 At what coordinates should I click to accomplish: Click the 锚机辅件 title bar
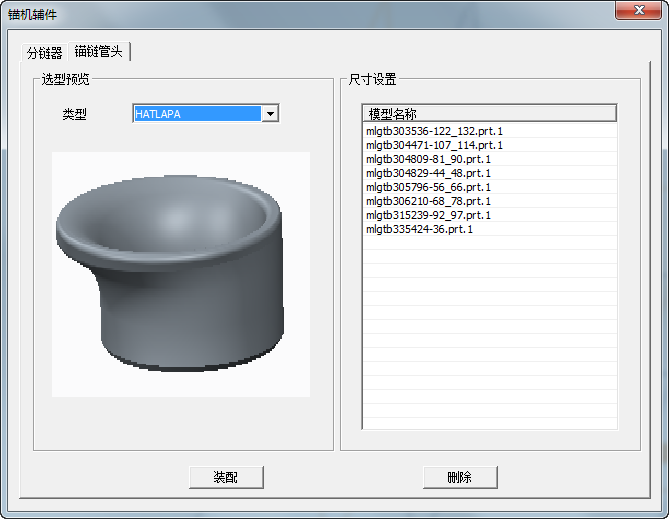[x=300, y=11]
